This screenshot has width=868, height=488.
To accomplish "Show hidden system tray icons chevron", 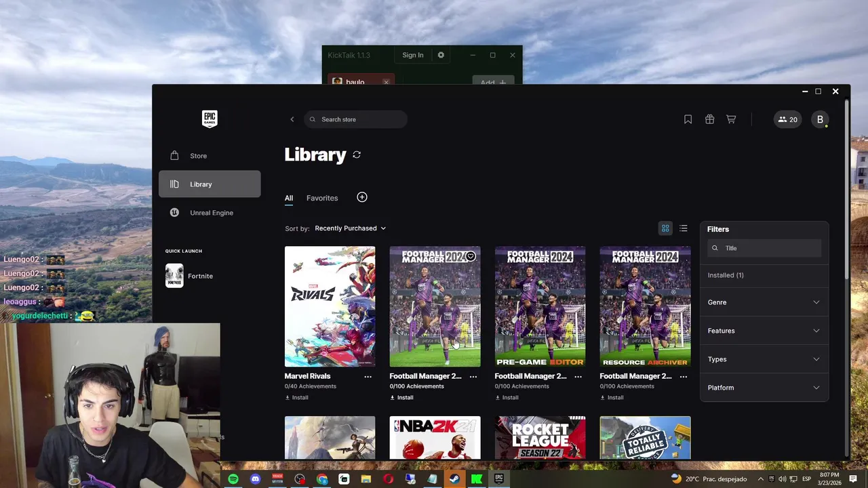I will click(760, 479).
